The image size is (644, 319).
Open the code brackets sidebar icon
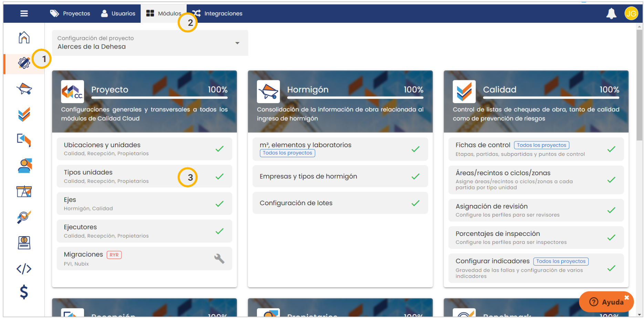coord(24,269)
